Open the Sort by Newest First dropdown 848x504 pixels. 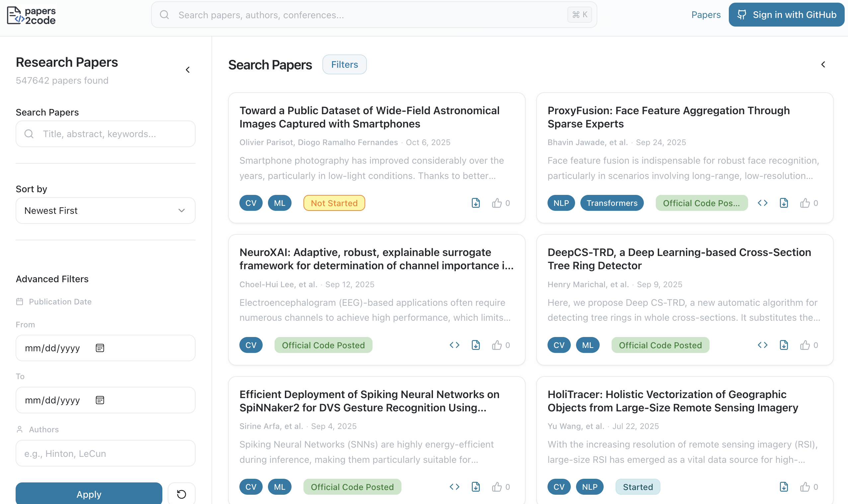(105, 210)
